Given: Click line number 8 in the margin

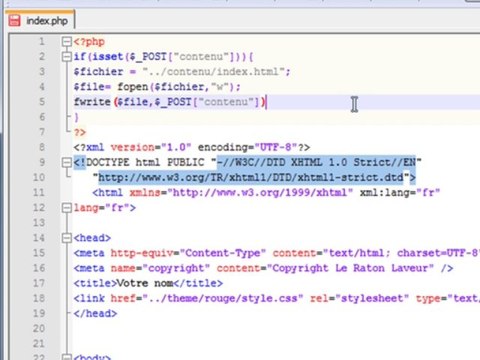Looking at the screenshot, I should [42, 147].
